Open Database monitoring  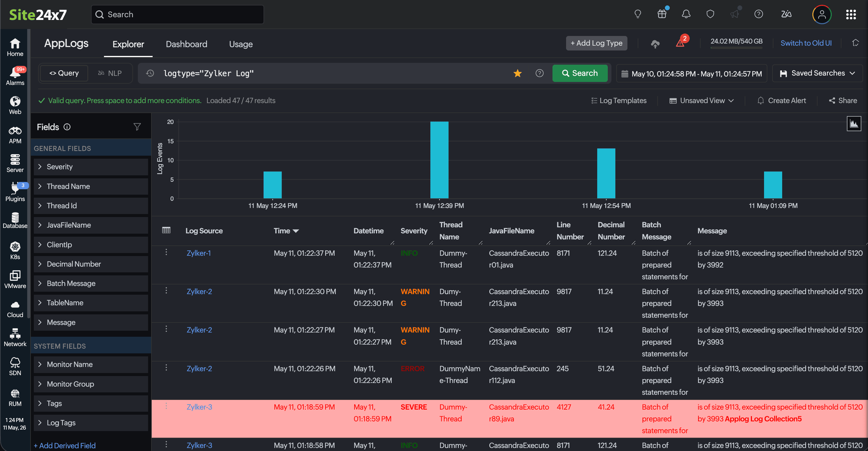pyautogui.click(x=15, y=221)
